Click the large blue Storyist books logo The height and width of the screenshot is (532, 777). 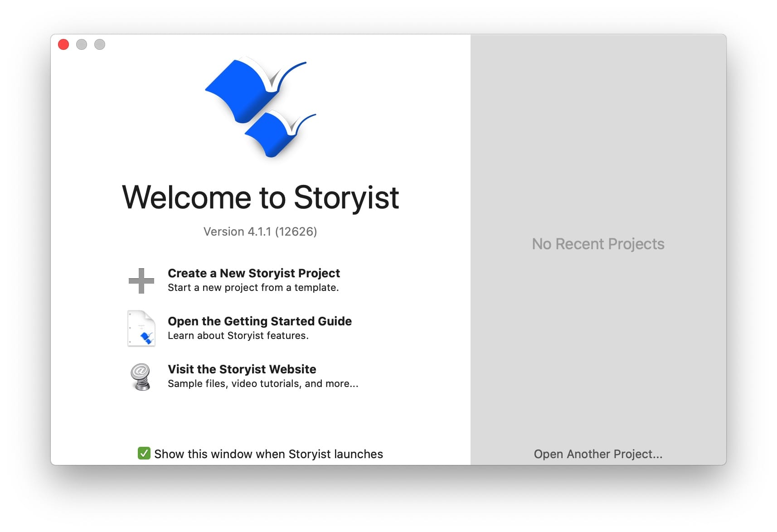(261, 107)
